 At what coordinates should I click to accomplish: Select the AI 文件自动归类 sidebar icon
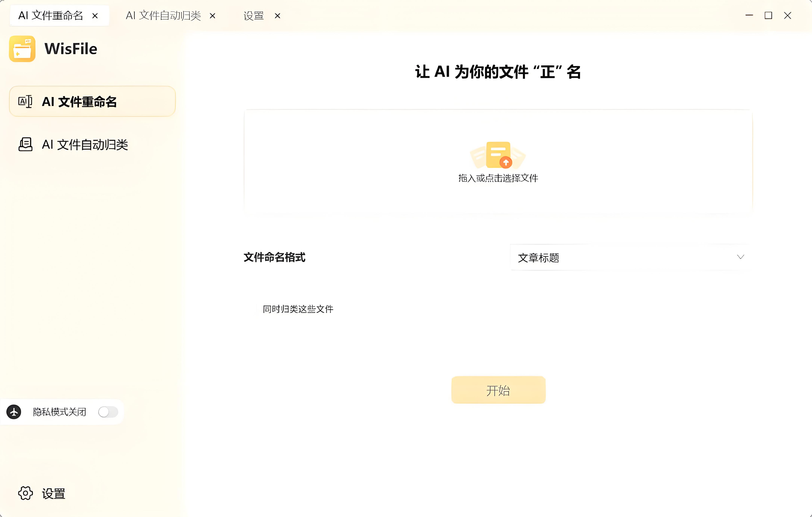[x=25, y=144]
